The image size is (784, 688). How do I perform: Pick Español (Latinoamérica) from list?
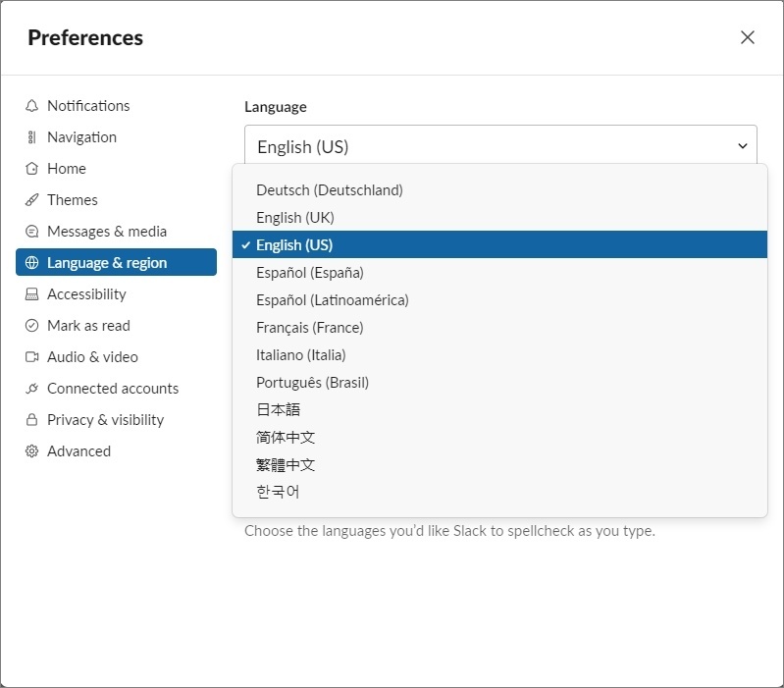point(499,300)
